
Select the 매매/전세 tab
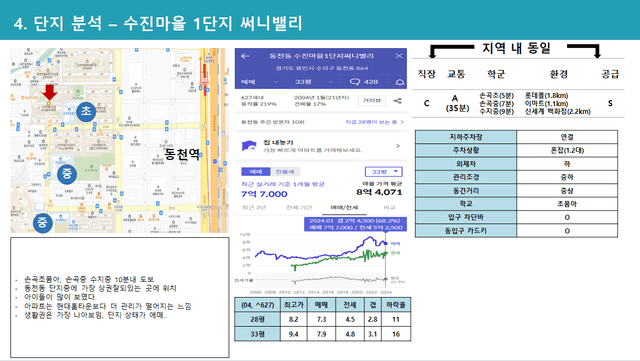pos(344,207)
